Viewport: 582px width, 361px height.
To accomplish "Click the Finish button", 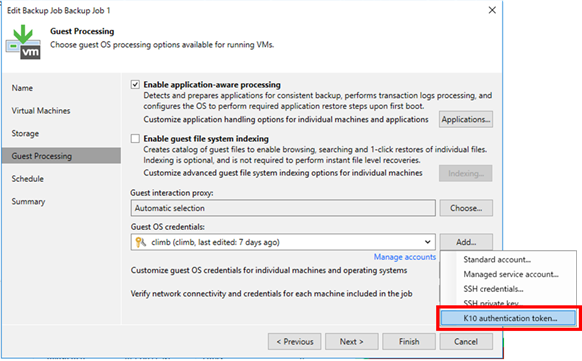I will 409,341.
